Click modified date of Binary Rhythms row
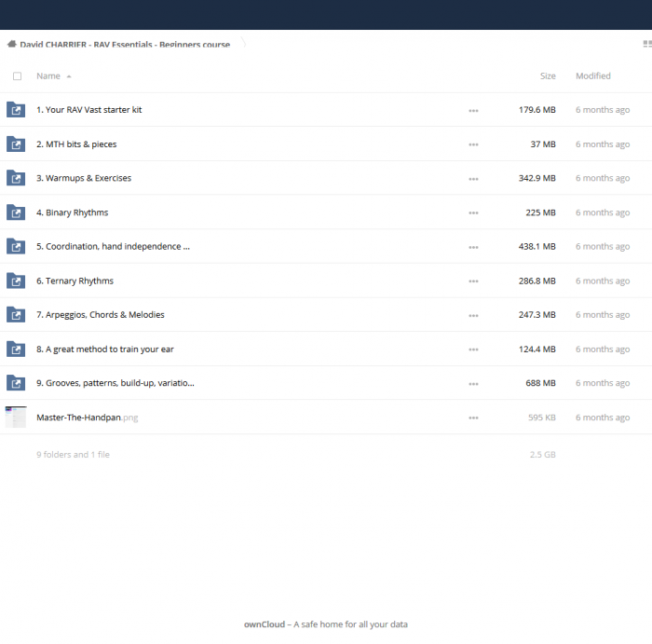652x644 pixels. coord(603,212)
